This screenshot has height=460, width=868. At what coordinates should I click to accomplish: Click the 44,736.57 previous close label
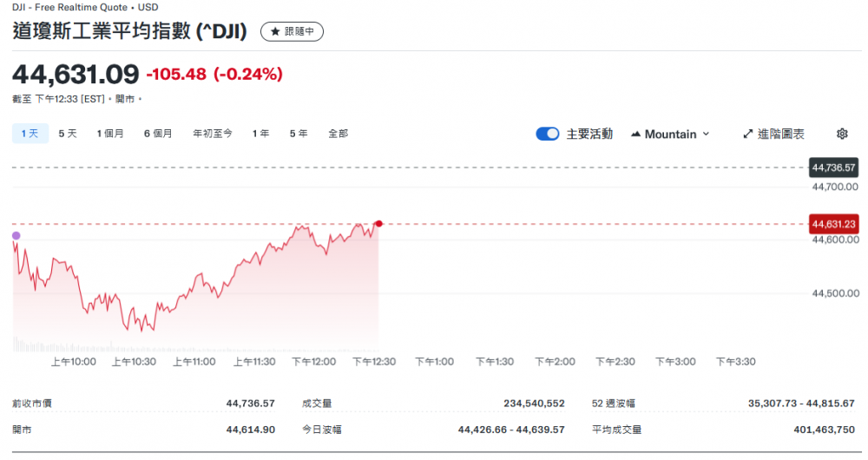[x=833, y=167]
